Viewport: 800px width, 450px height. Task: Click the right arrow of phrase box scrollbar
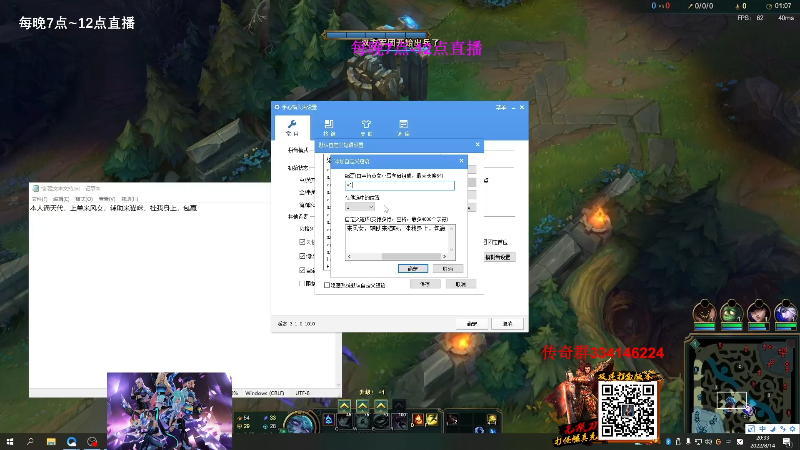(x=444, y=256)
